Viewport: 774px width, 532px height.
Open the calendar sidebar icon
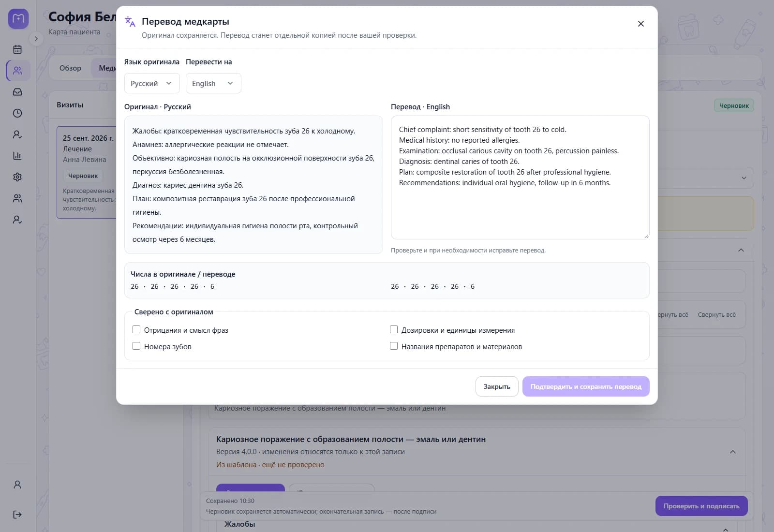point(17,49)
